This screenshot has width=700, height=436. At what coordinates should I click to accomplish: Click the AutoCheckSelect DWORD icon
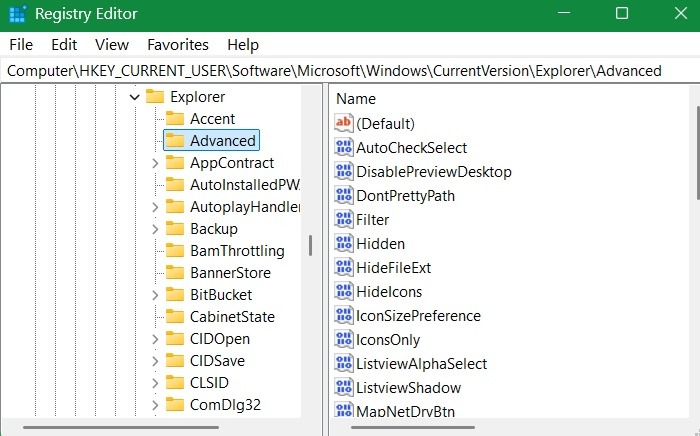344,147
